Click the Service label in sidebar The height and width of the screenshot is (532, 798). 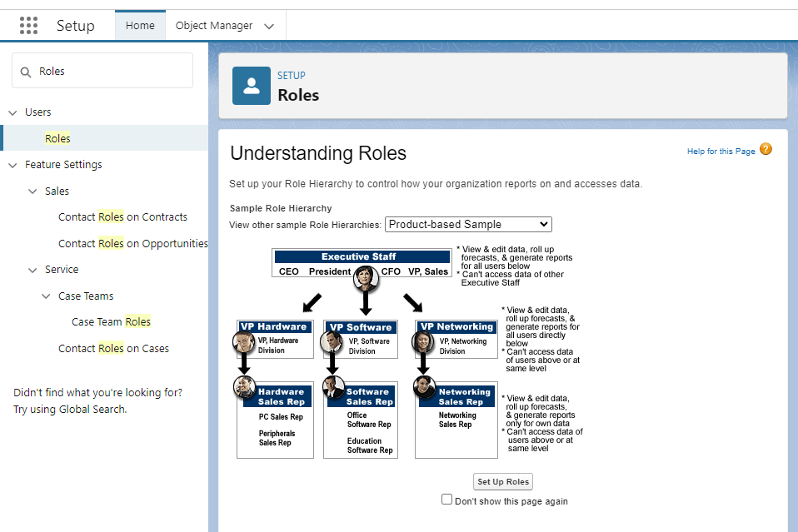click(62, 270)
